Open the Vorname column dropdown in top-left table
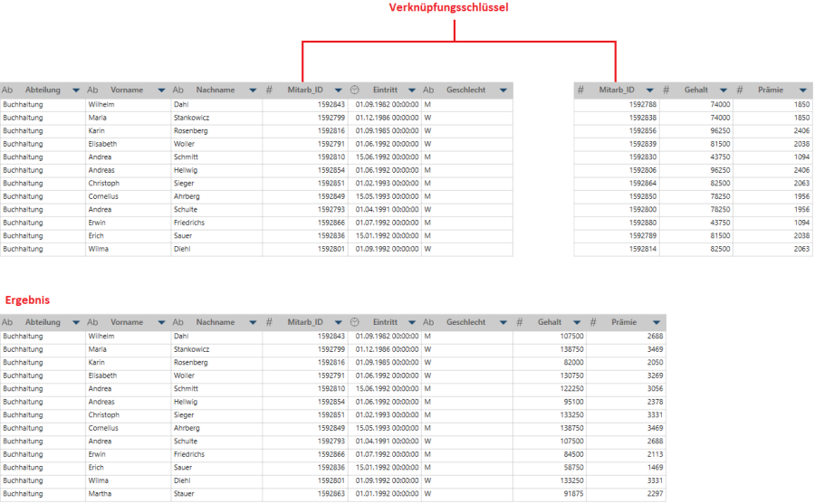 coord(161,90)
